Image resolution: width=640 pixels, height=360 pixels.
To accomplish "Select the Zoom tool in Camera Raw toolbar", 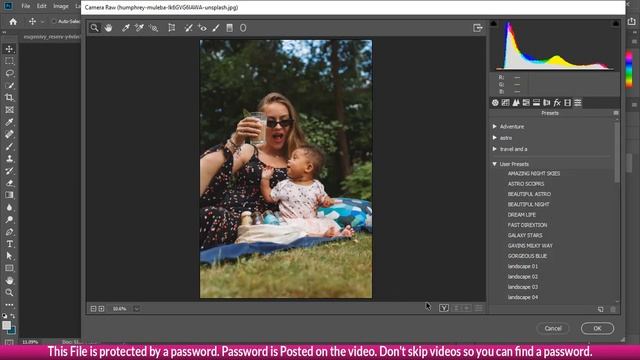I will pos(94,28).
